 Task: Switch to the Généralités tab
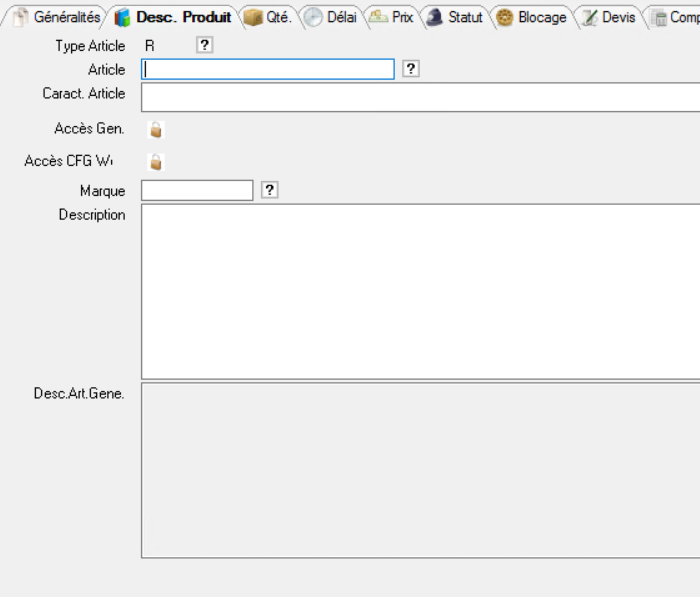[x=57, y=17]
